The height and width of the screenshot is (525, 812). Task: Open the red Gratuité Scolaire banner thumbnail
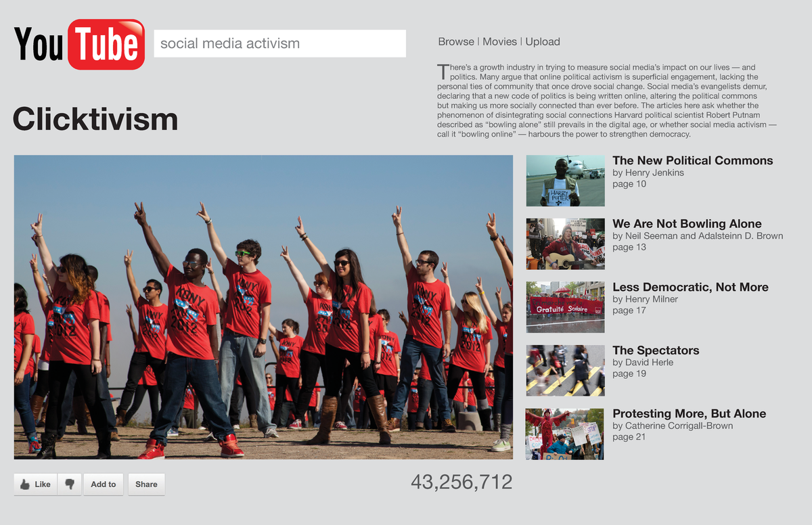[x=565, y=307]
